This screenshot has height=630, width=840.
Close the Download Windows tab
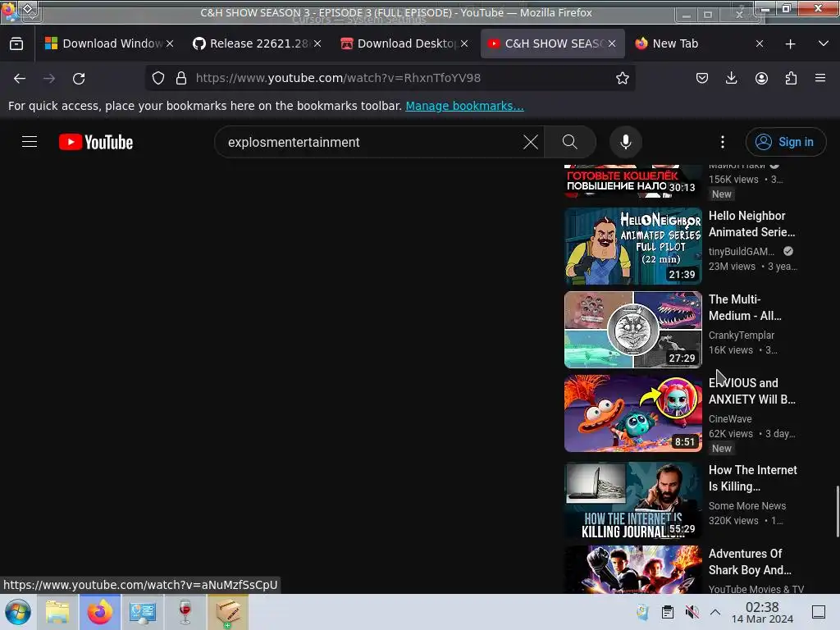pyautogui.click(x=170, y=44)
